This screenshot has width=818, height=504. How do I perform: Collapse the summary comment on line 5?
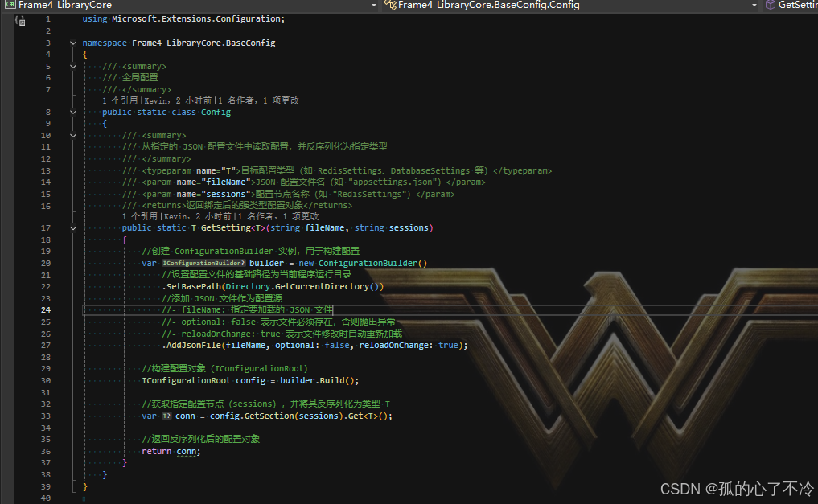73,66
